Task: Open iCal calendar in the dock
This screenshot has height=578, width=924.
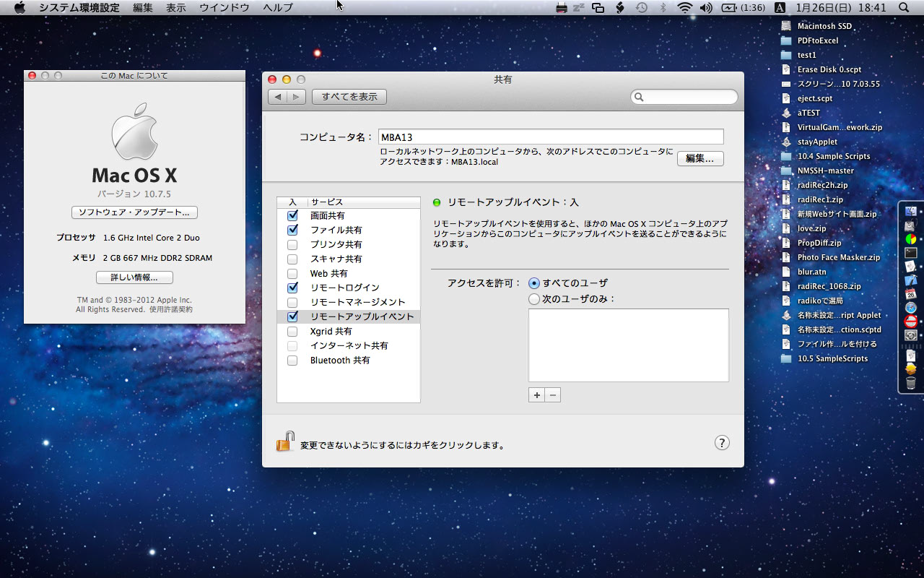Action: [x=910, y=294]
